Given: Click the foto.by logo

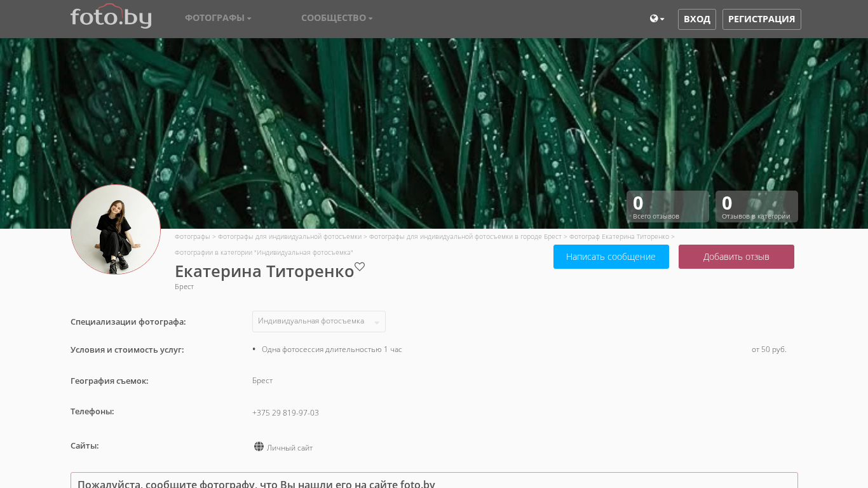Looking at the screenshot, I should click(111, 17).
